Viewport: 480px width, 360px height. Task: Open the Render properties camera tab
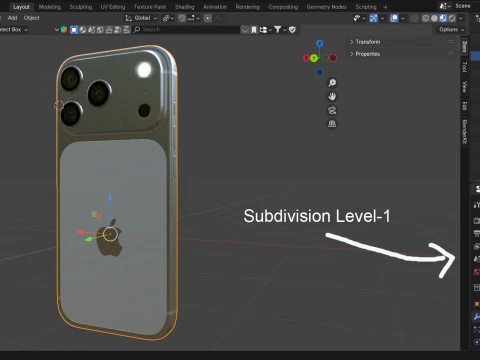coord(477,220)
